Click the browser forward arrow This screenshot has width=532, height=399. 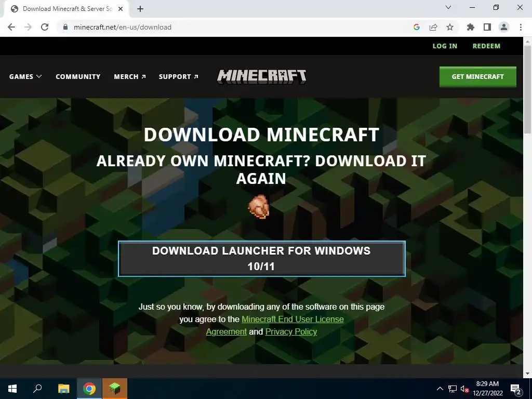28,27
